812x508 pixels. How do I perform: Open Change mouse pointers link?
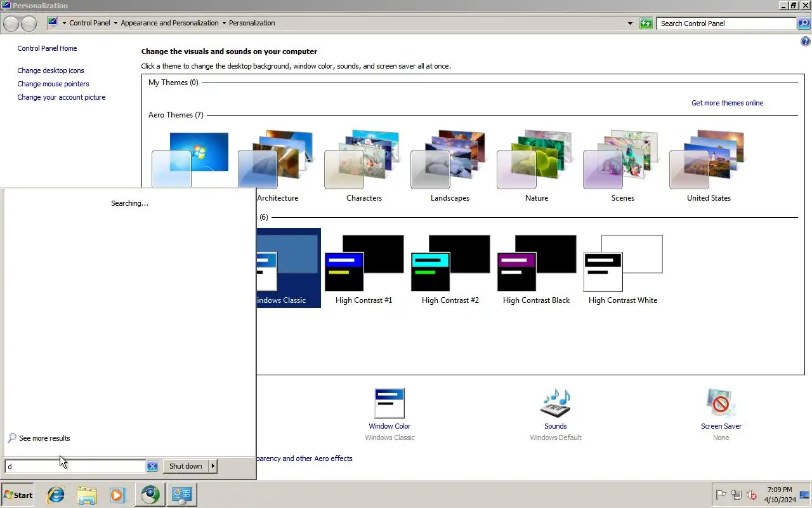[x=53, y=84]
